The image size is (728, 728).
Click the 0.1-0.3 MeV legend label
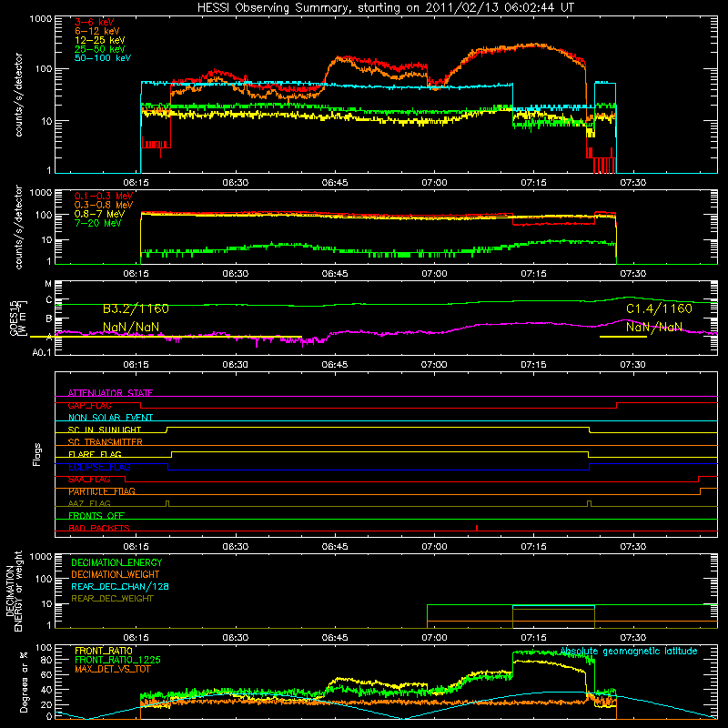click(x=104, y=196)
